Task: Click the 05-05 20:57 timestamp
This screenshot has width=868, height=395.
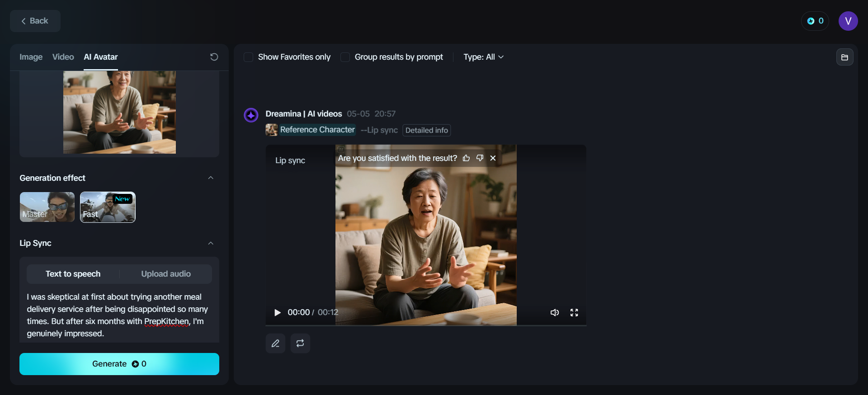Action: [x=371, y=114]
